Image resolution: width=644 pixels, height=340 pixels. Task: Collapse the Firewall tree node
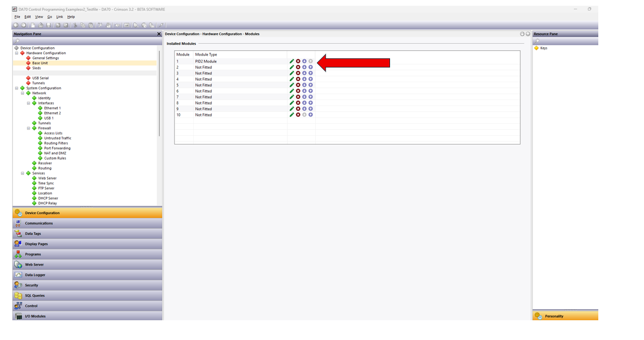click(29, 128)
